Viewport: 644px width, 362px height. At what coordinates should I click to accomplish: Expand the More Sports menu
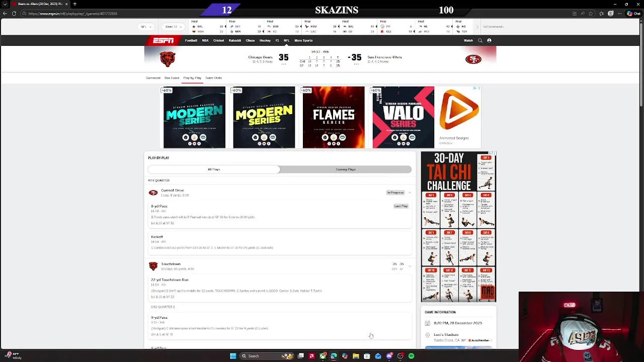(303, 40)
